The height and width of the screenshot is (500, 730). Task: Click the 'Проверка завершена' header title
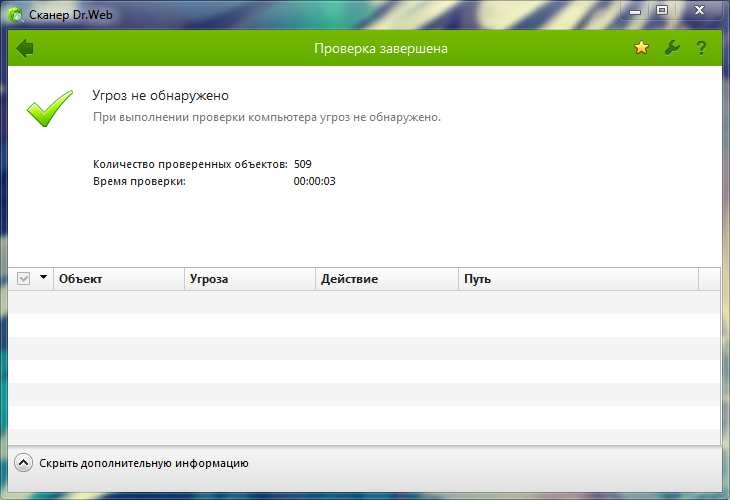point(381,48)
